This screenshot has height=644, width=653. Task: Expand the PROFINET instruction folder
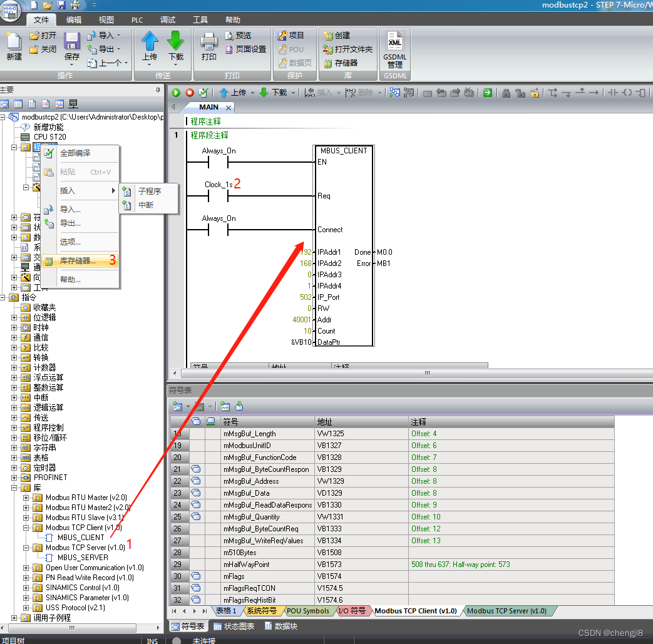pyautogui.click(x=14, y=478)
